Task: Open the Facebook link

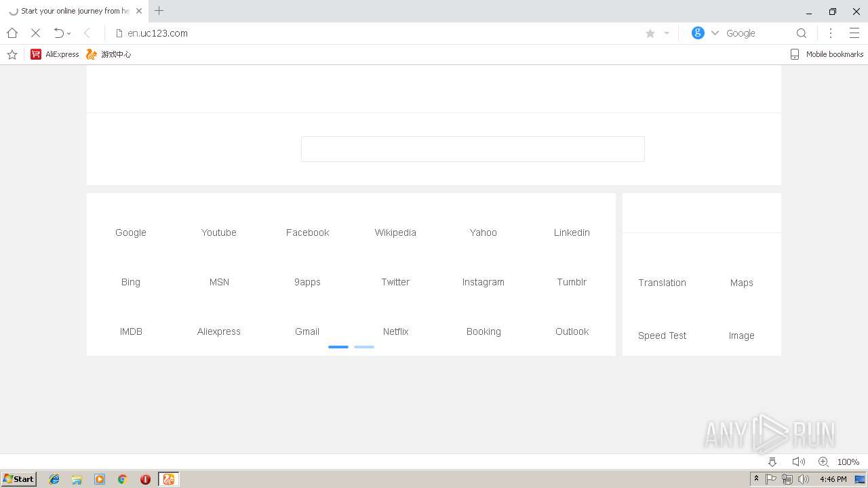Action: [307, 232]
